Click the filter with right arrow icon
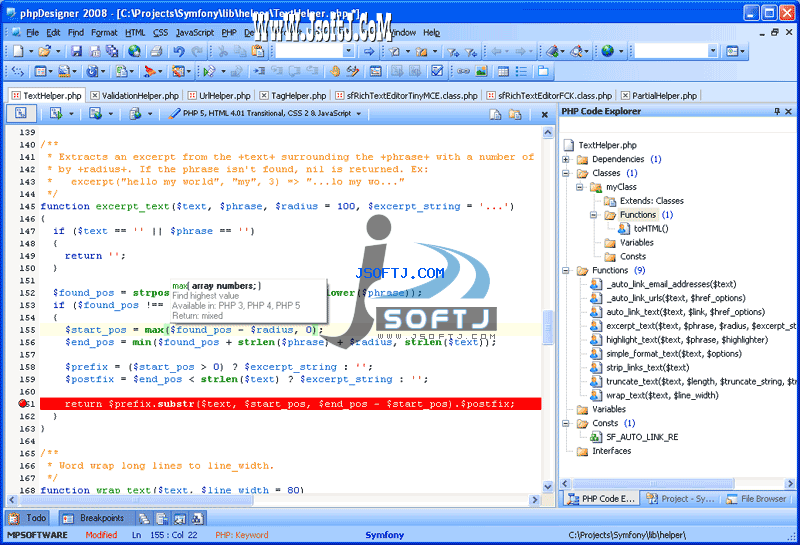 click(x=453, y=51)
